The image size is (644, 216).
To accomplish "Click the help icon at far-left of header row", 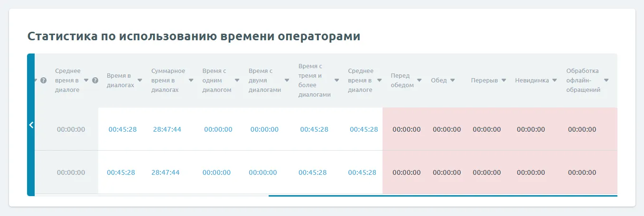I will click(x=44, y=81).
